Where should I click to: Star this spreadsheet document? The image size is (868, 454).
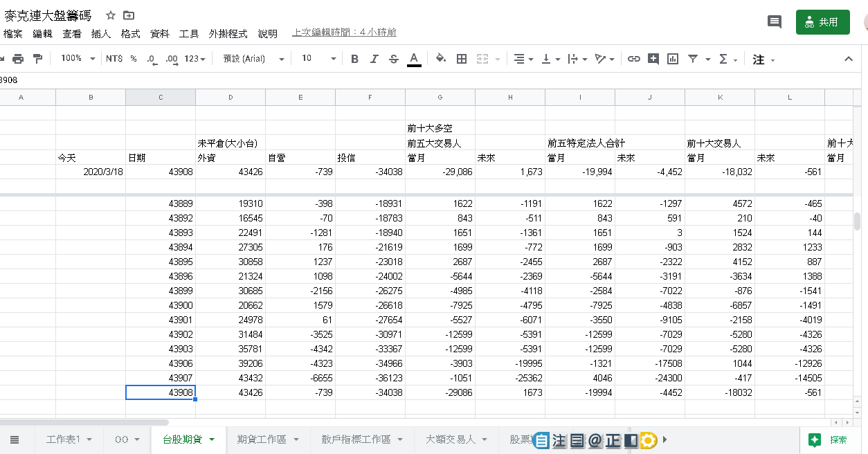click(110, 15)
